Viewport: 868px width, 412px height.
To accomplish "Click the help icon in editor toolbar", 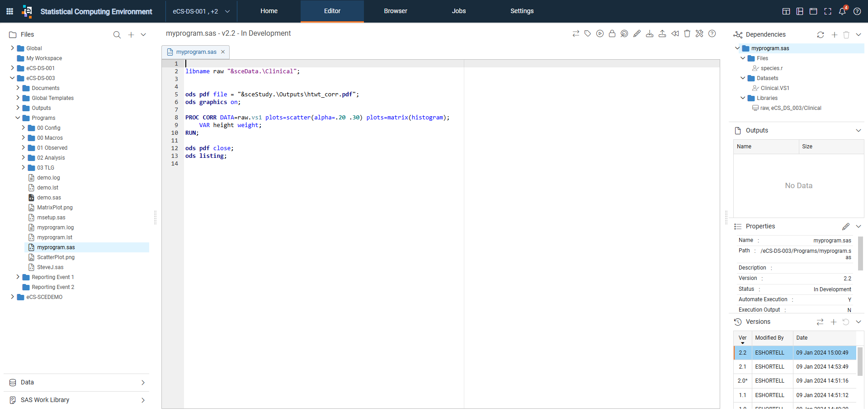I will pos(712,33).
